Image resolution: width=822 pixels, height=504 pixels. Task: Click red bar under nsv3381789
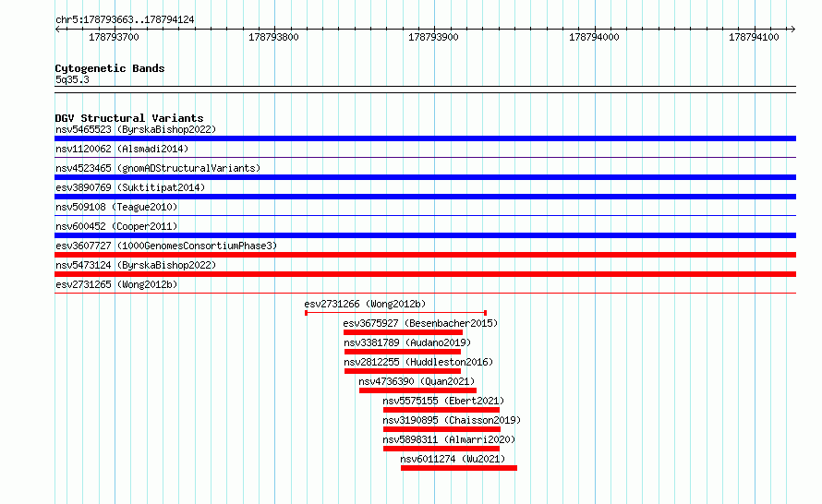[403, 352]
